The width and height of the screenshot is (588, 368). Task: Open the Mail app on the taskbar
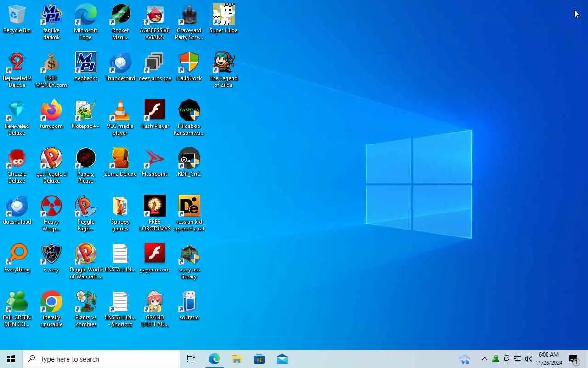(x=282, y=359)
